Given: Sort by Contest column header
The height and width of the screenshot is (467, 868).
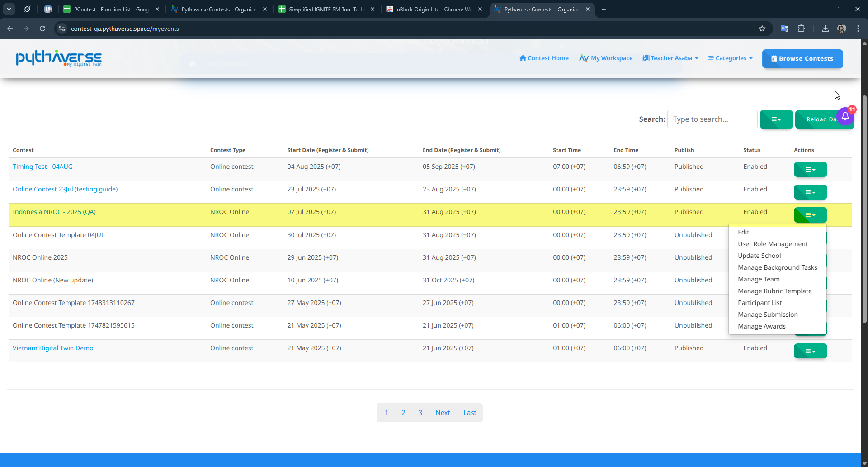Looking at the screenshot, I should pos(23,150).
